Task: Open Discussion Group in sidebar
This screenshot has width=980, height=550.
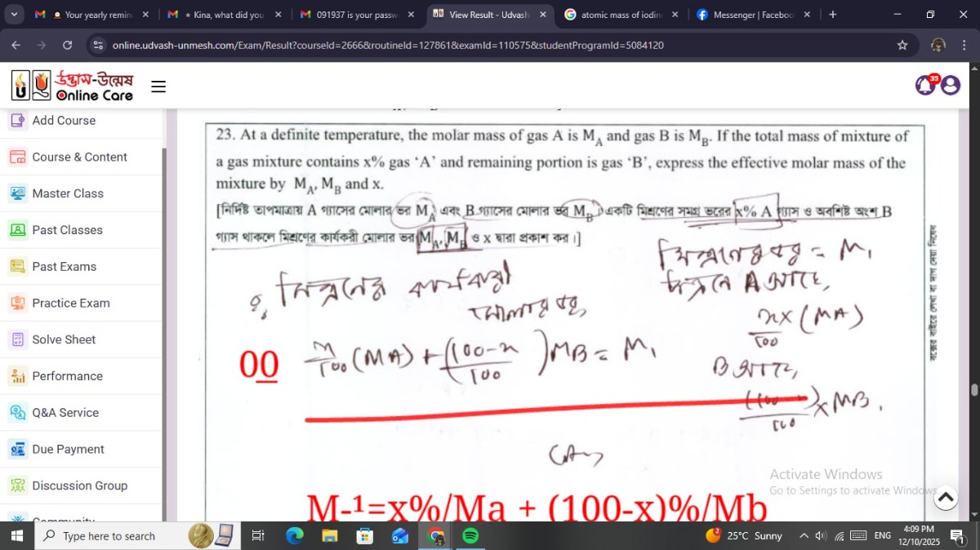Action: click(x=79, y=486)
